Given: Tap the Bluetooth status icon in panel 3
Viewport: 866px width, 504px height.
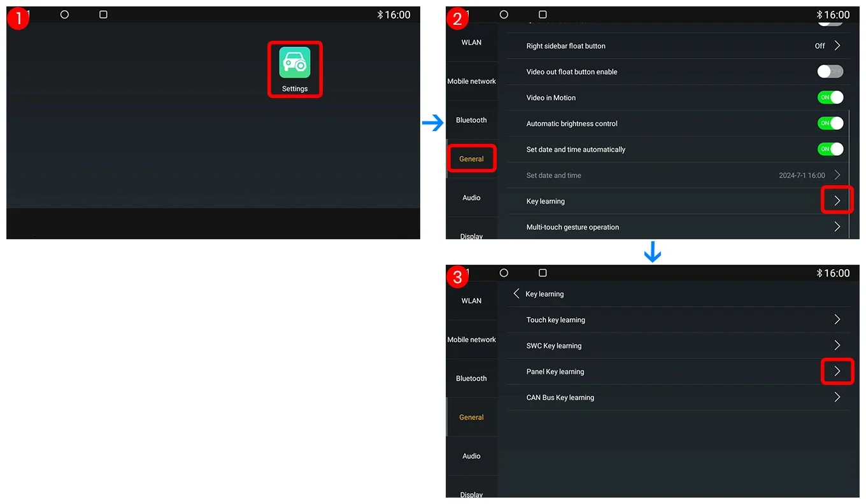Looking at the screenshot, I should [820, 273].
